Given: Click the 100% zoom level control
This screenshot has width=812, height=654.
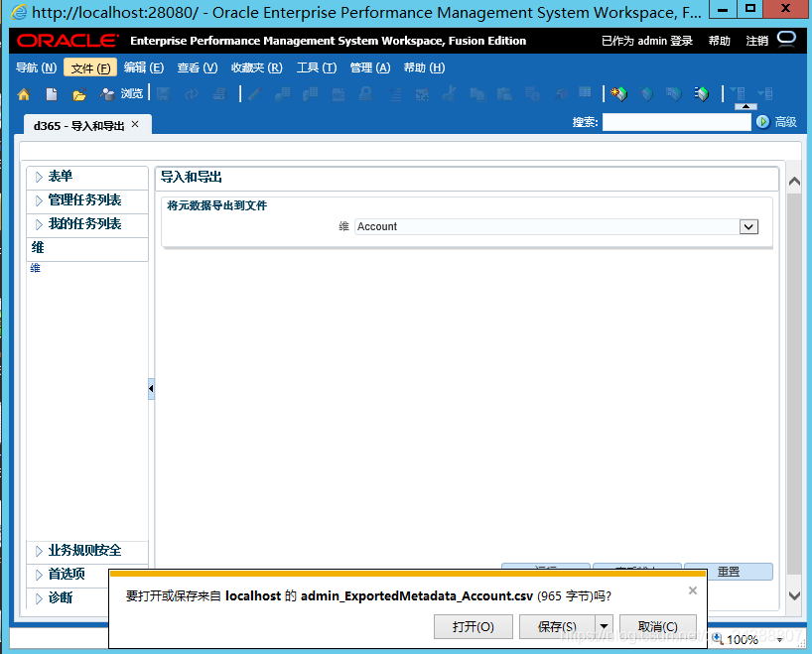Looking at the screenshot, I should 742,639.
